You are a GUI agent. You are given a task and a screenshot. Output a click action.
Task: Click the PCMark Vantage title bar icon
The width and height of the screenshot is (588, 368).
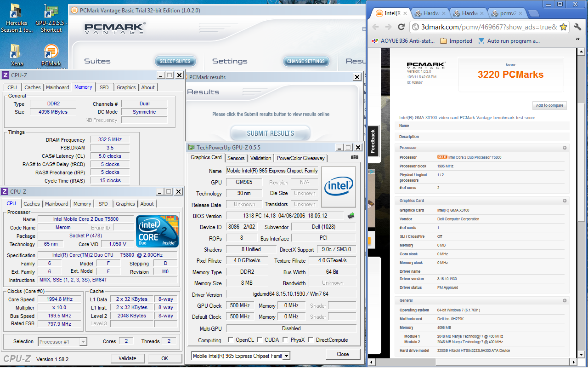coord(74,11)
